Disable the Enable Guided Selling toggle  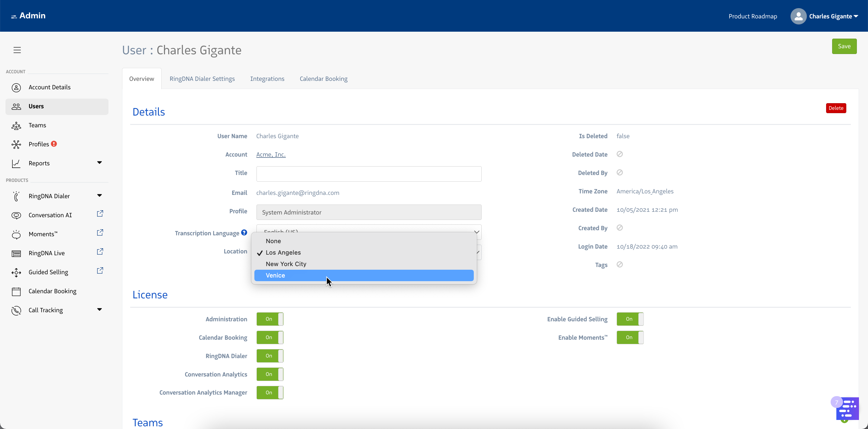[630, 319]
